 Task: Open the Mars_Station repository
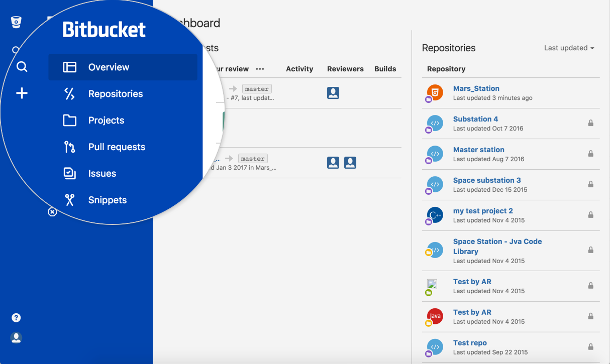tap(476, 88)
